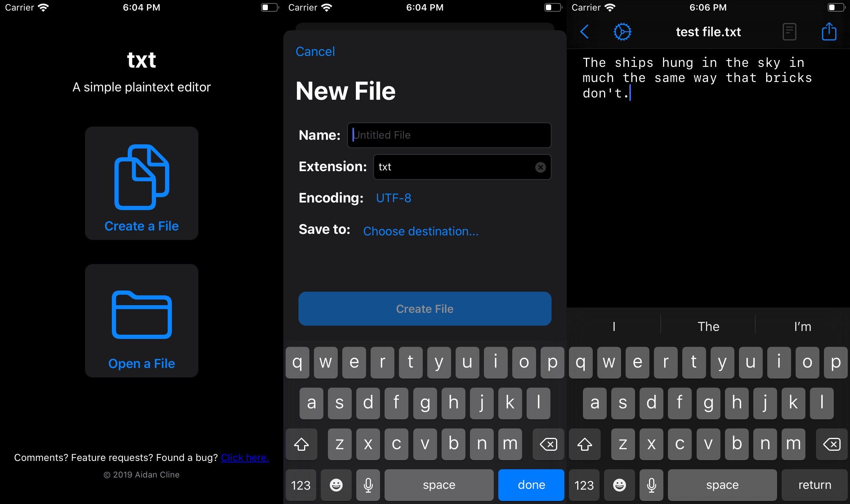This screenshot has width=850, height=504.
Task: Tap the space bar on the editor keyboard
Action: pos(722,485)
